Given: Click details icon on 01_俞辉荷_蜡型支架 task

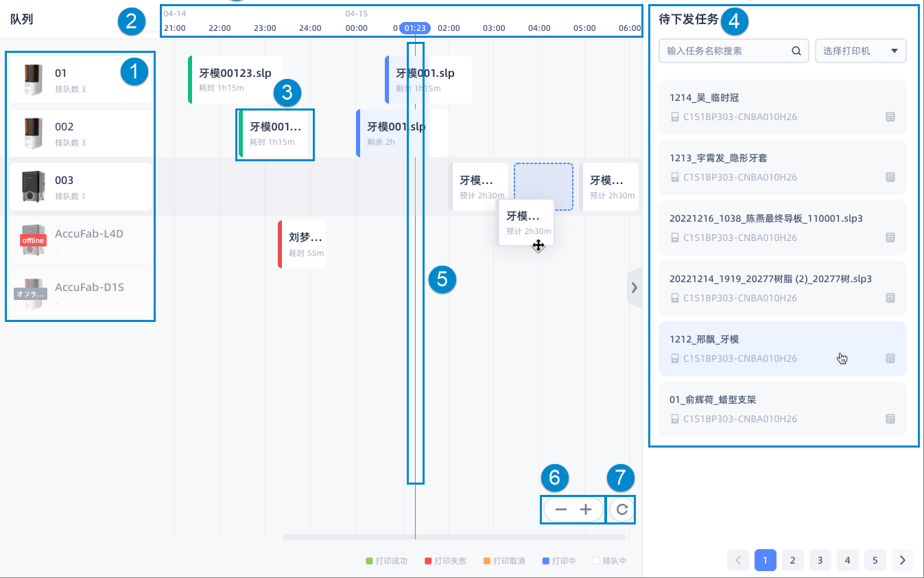Looking at the screenshot, I should click(890, 419).
